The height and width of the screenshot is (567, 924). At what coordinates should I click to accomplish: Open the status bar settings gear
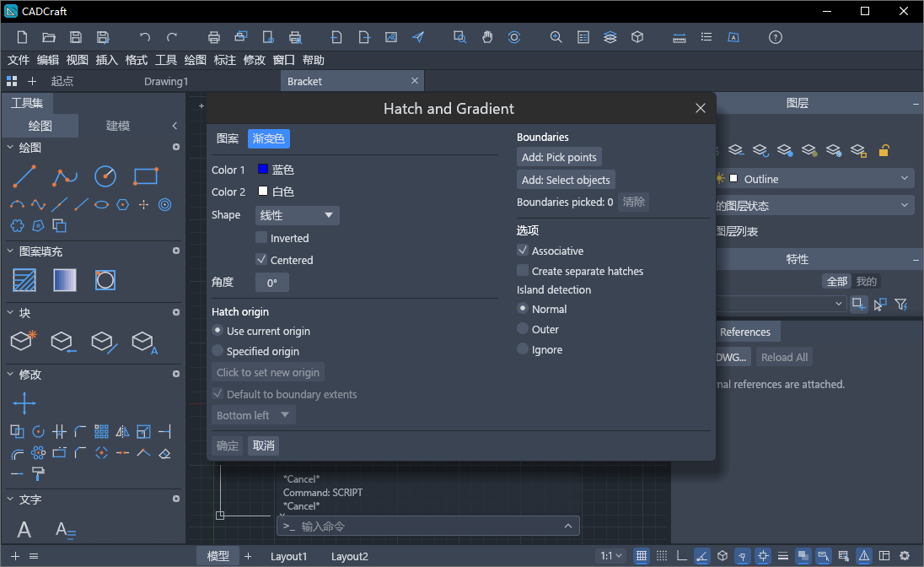click(905, 556)
